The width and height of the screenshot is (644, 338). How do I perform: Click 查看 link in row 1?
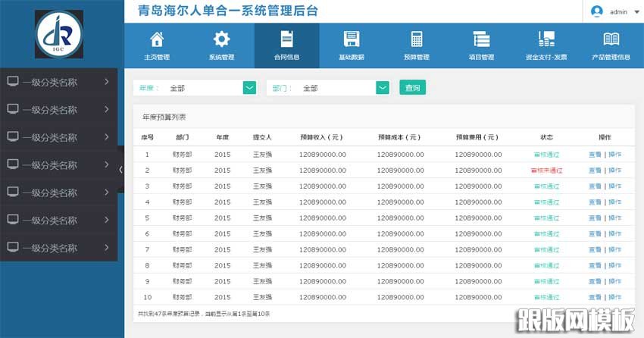tap(595, 154)
